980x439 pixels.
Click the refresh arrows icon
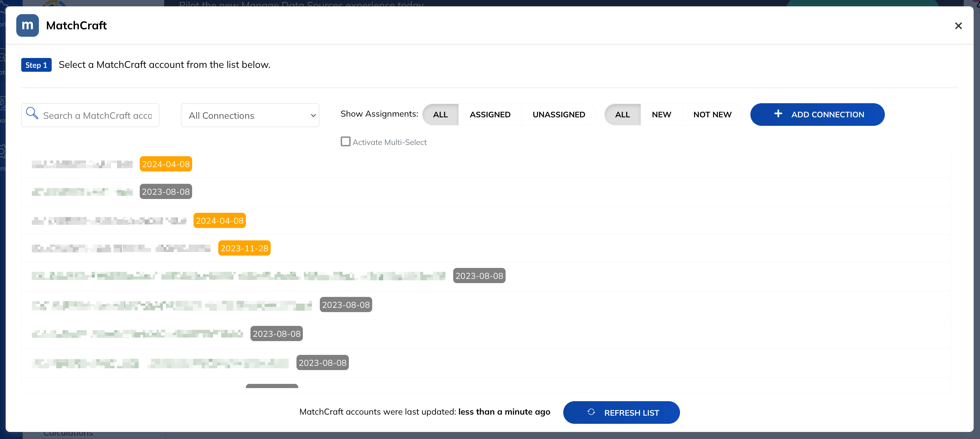591,412
